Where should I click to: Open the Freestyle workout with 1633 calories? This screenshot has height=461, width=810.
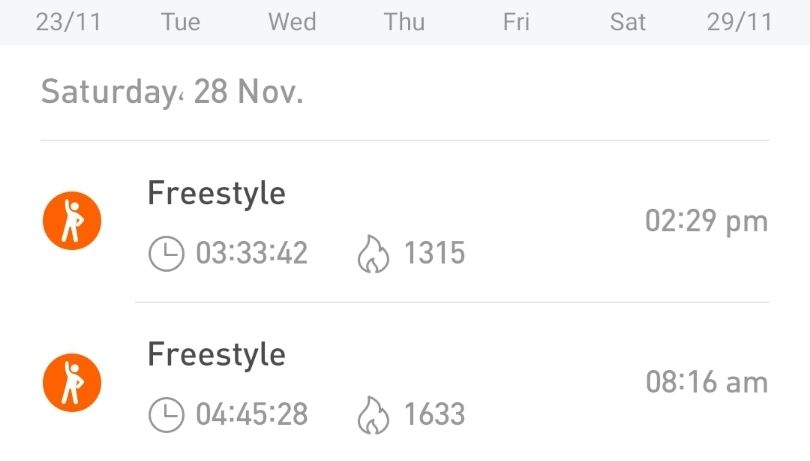click(217, 354)
